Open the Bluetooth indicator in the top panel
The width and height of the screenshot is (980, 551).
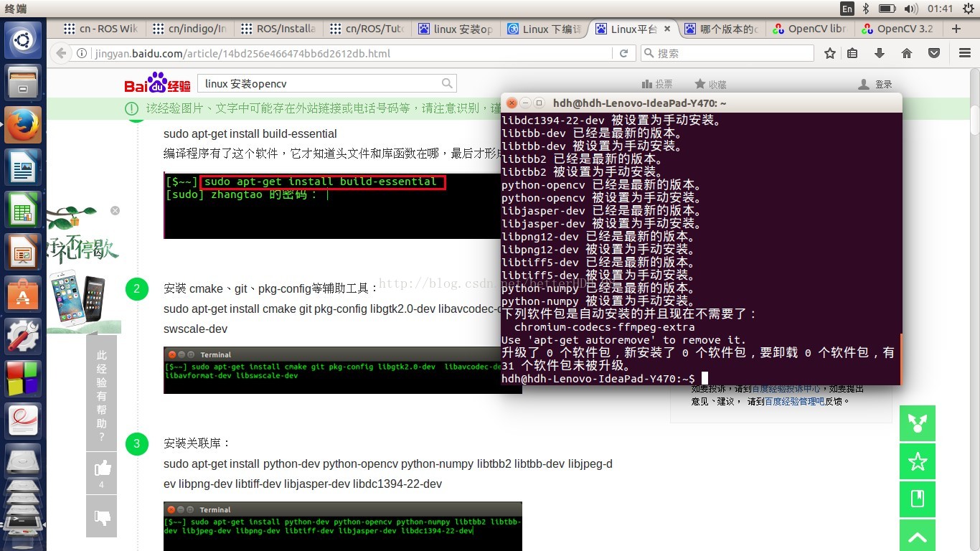[x=866, y=9]
